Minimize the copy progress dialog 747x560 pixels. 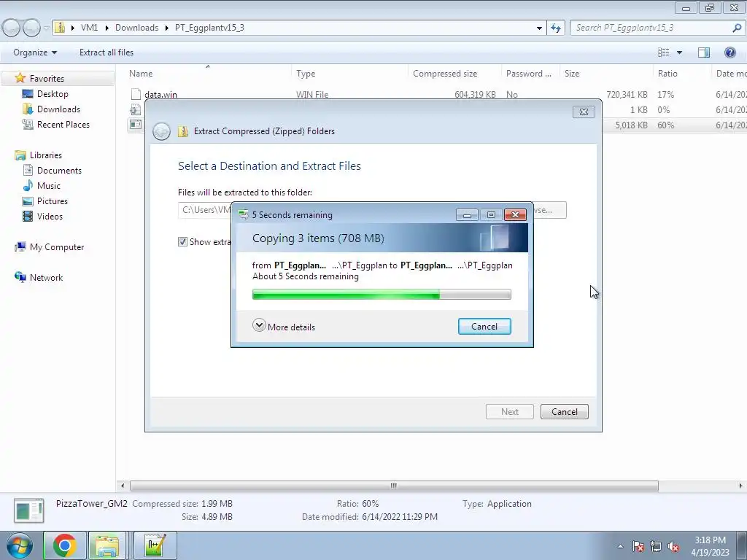[x=467, y=215]
